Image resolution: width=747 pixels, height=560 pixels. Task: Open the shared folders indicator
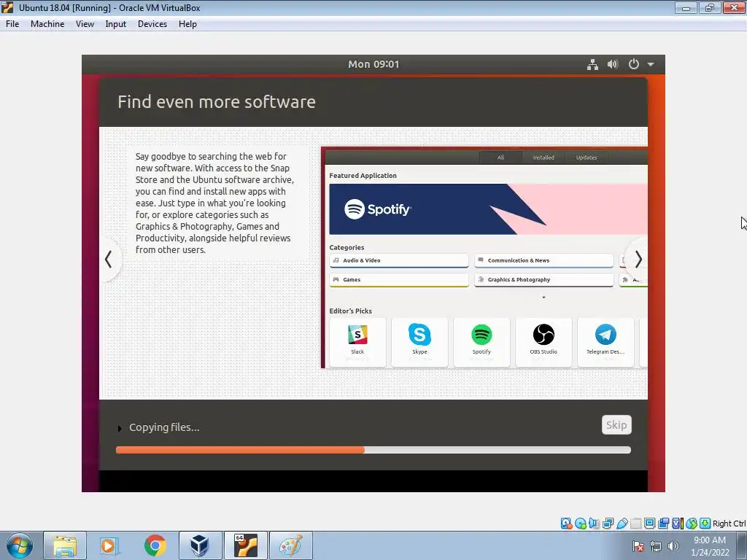click(635, 524)
